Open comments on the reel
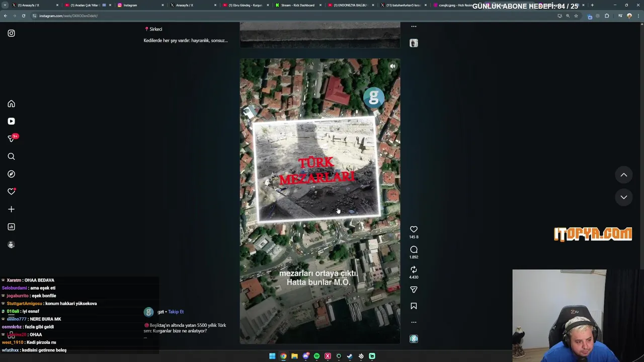 [414, 249]
